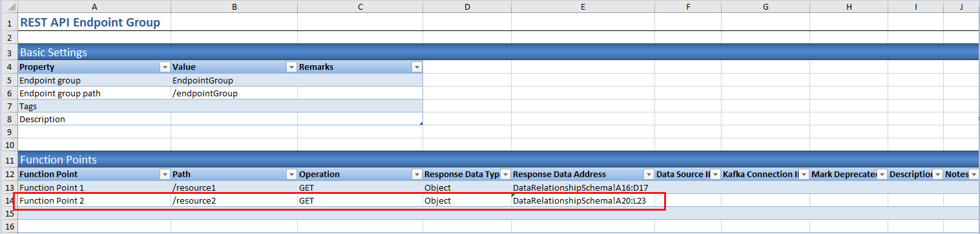
Task: Select the '/resource1' path cell
Action: [234, 187]
